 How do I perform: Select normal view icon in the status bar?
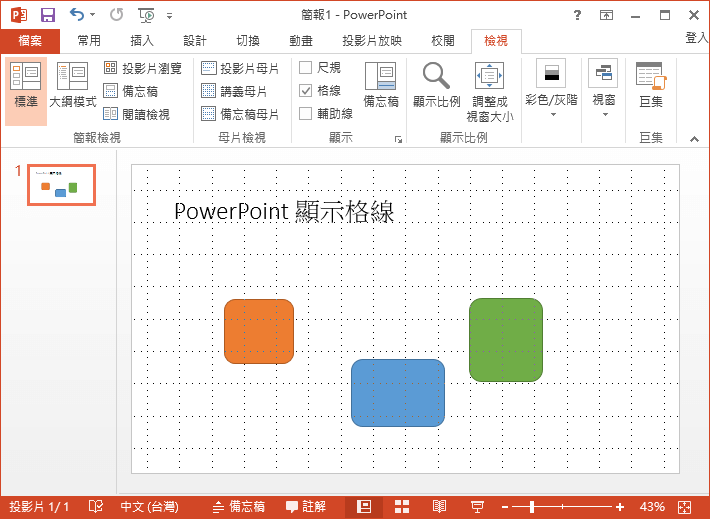[x=364, y=506]
